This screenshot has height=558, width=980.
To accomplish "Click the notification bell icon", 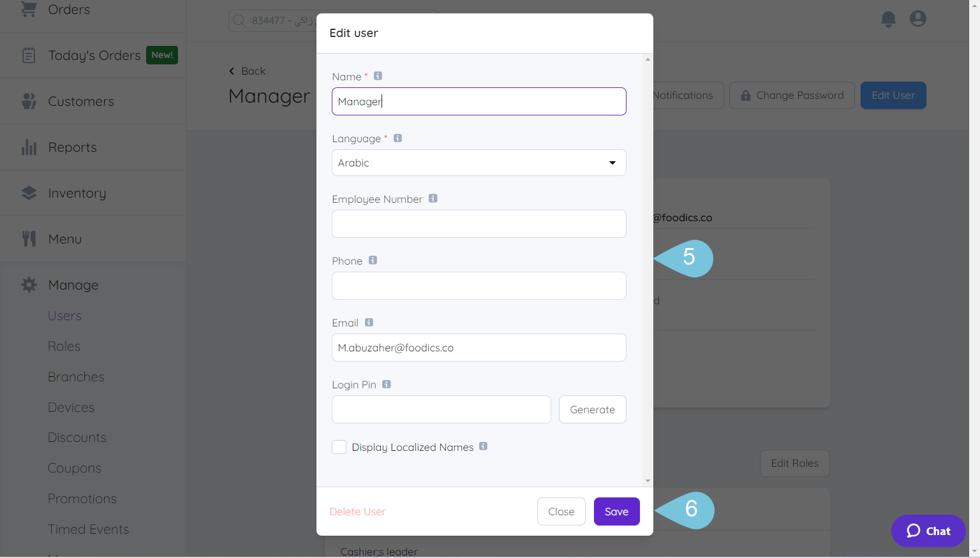I will 888,19.
